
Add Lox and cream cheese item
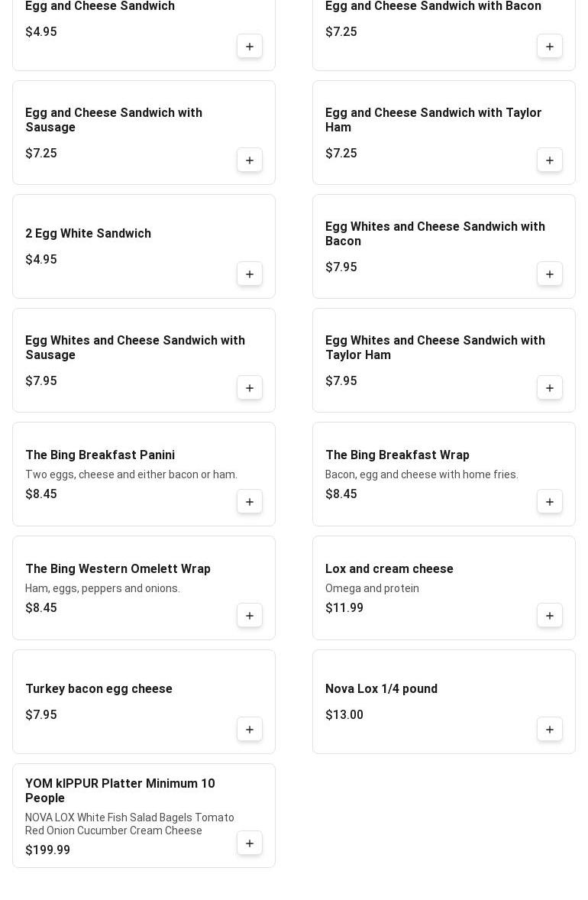(x=550, y=616)
